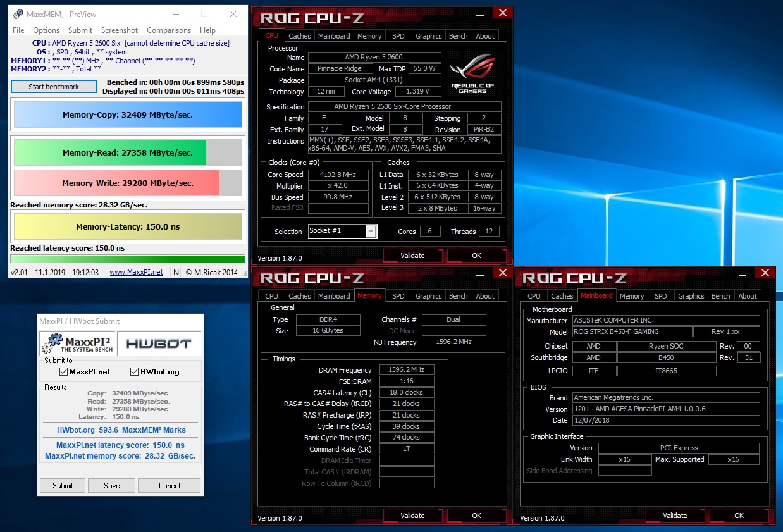The width and height of the screenshot is (783, 532).
Task: Select About tab in CPU-Z Memory window
Action: (x=486, y=295)
